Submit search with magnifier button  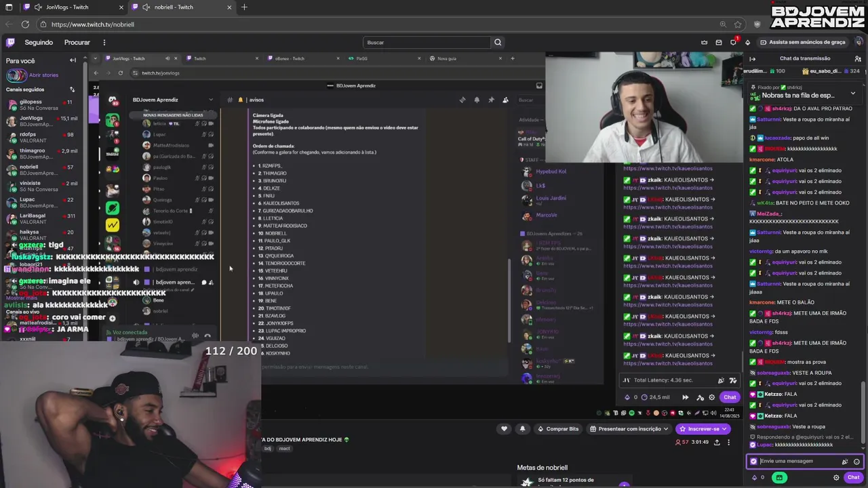tap(498, 42)
